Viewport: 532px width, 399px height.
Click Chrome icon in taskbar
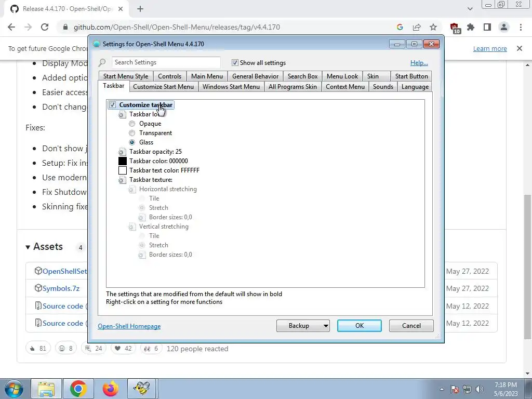click(78, 389)
